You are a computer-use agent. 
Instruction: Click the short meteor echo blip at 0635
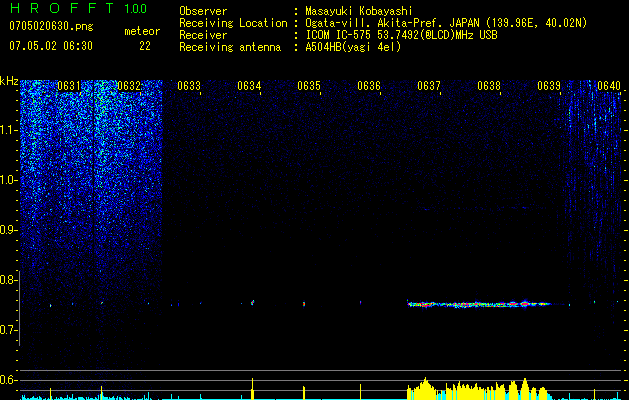click(304, 304)
